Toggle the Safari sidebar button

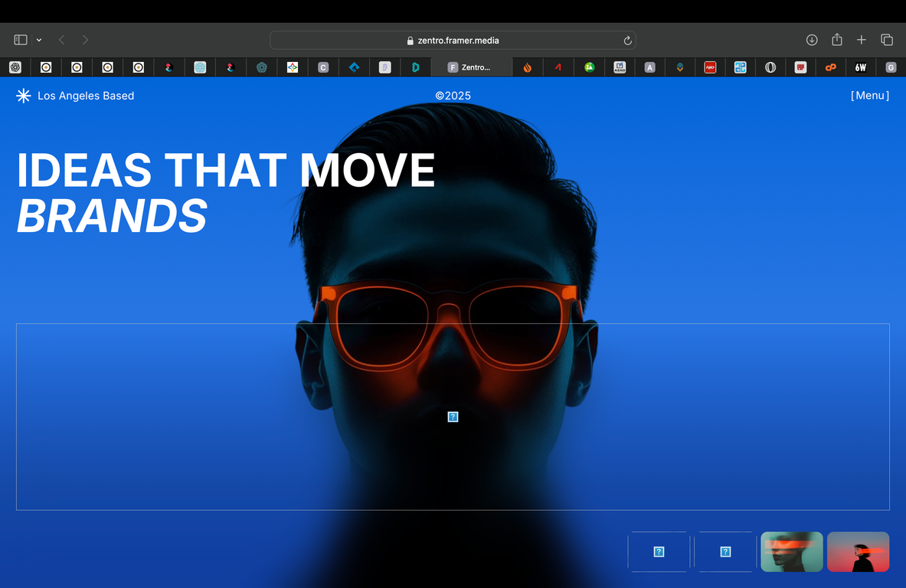(21, 40)
